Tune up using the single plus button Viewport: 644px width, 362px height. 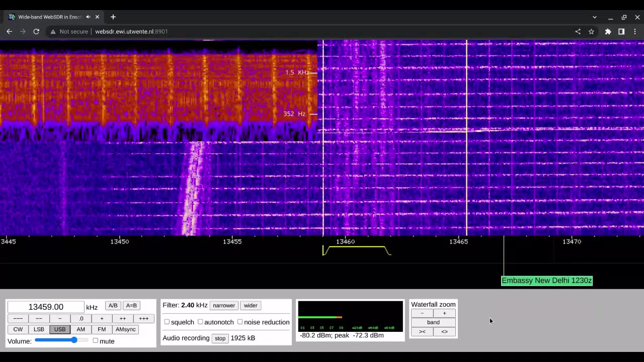point(102,318)
